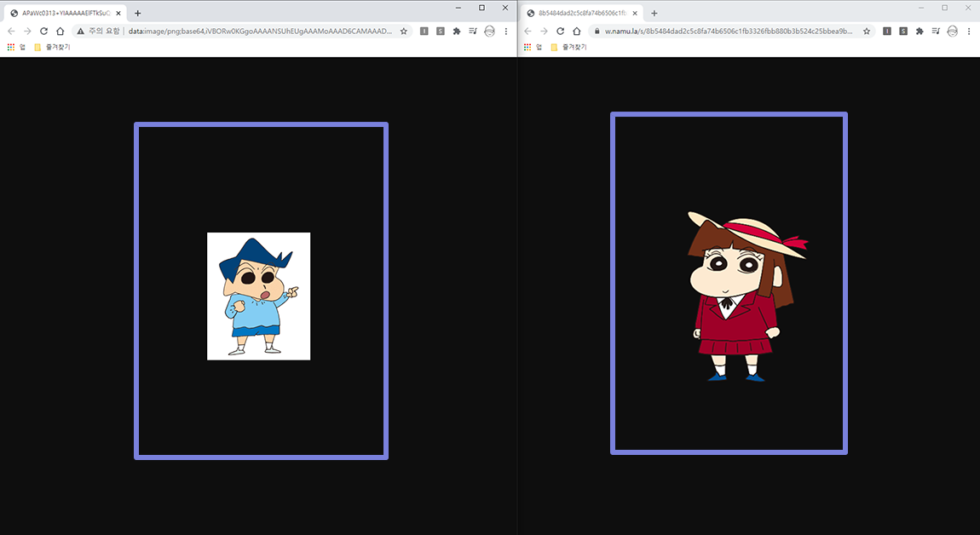Viewport: 980px width, 535px height.
Task: Go to home page in left window
Action: (x=60, y=32)
